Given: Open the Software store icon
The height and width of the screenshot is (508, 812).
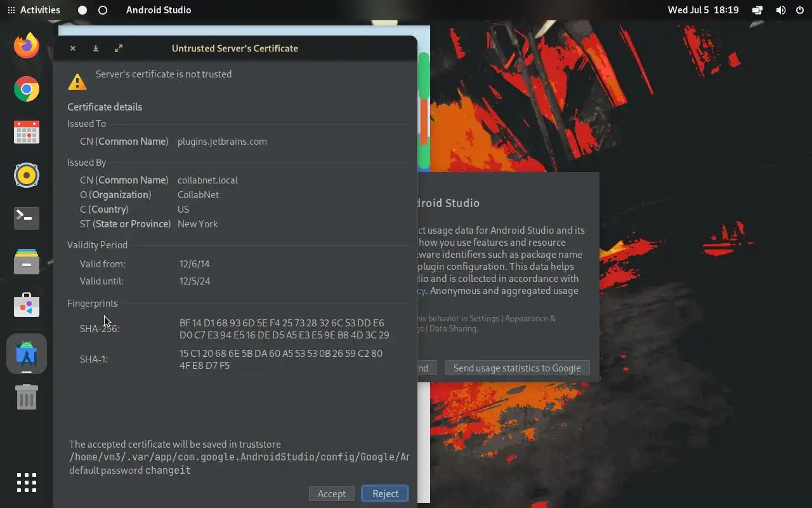Looking at the screenshot, I should pyautogui.click(x=27, y=305).
